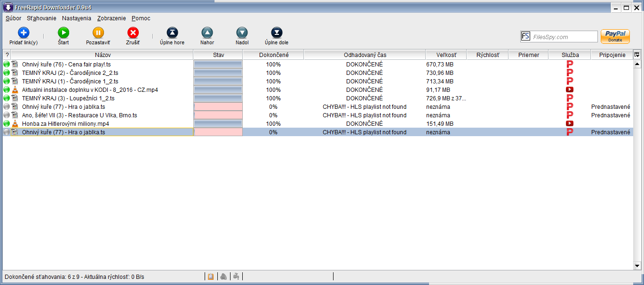Click FreeRapid Downloader title bar app icon

tap(8, 7)
